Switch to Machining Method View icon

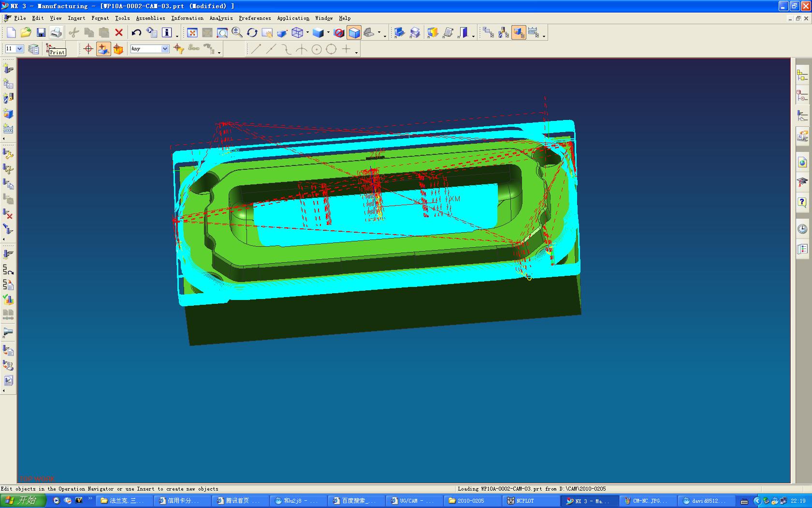[x=534, y=32]
